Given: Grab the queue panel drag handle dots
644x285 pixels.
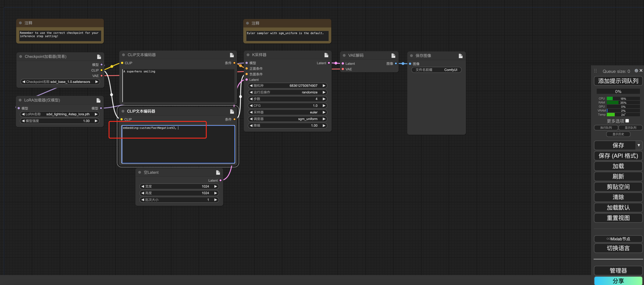Looking at the screenshot, I should (x=595, y=71).
